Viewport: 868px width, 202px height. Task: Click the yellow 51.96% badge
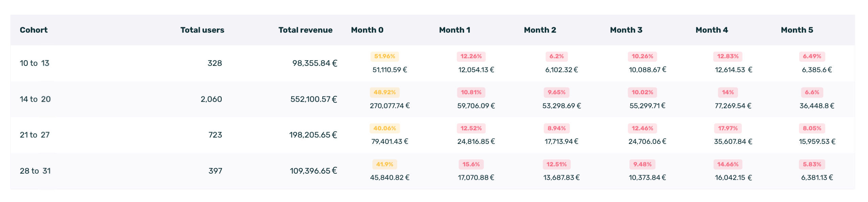pos(385,56)
